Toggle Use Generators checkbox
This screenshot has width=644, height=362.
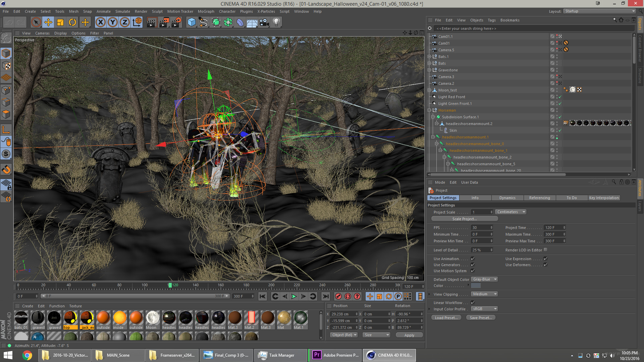point(473,264)
